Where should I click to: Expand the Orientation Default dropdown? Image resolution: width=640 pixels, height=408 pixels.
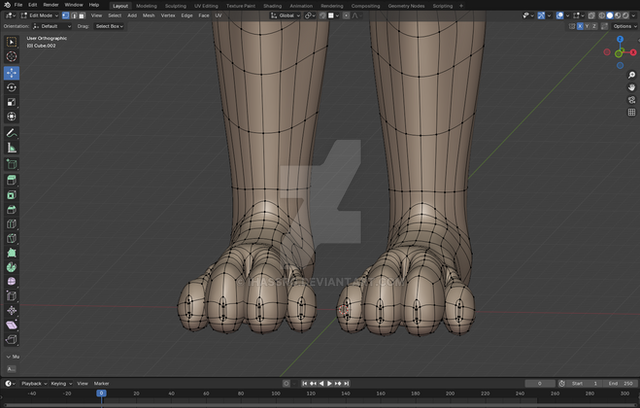point(52,27)
